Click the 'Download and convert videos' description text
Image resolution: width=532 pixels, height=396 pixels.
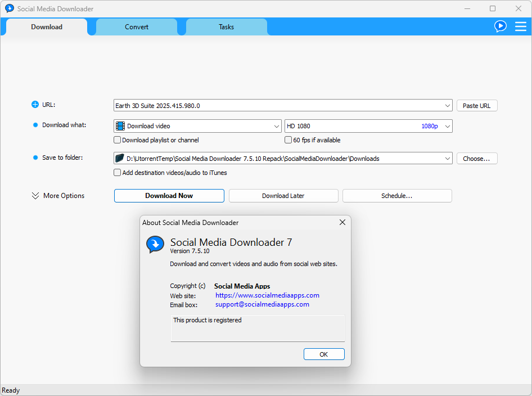coord(254,264)
